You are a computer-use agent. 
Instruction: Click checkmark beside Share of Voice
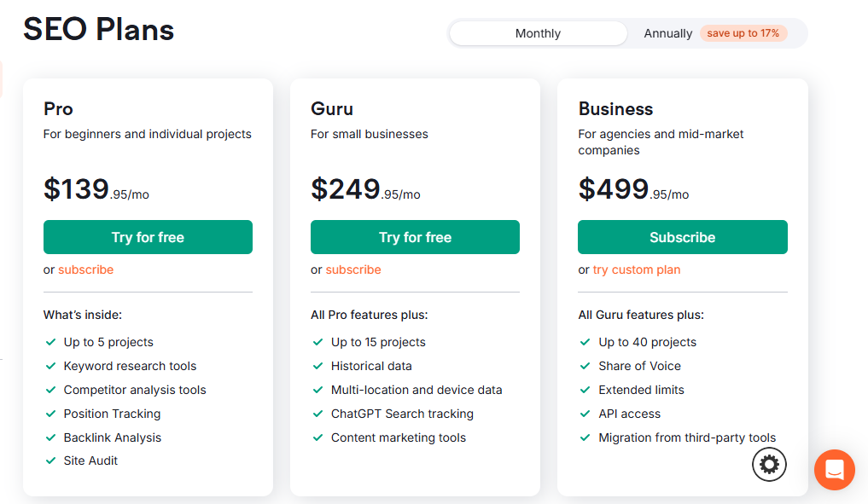(x=585, y=366)
